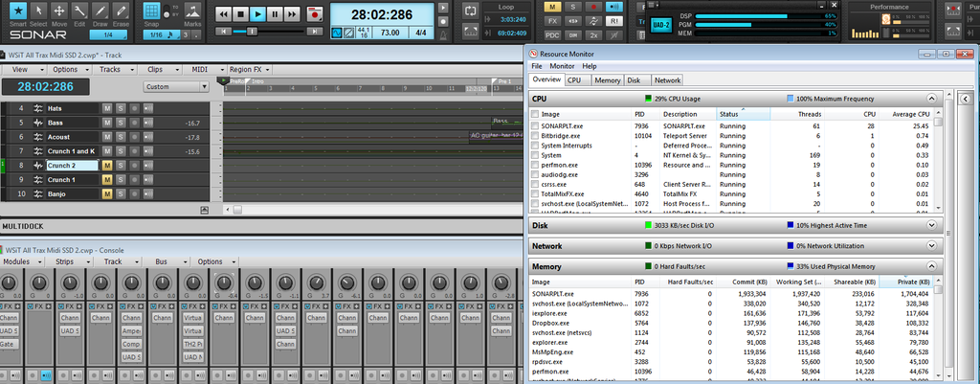The width and height of the screenshot is (980, 384).
Task: Switch to the Memory tab
Action: [607, 80]
